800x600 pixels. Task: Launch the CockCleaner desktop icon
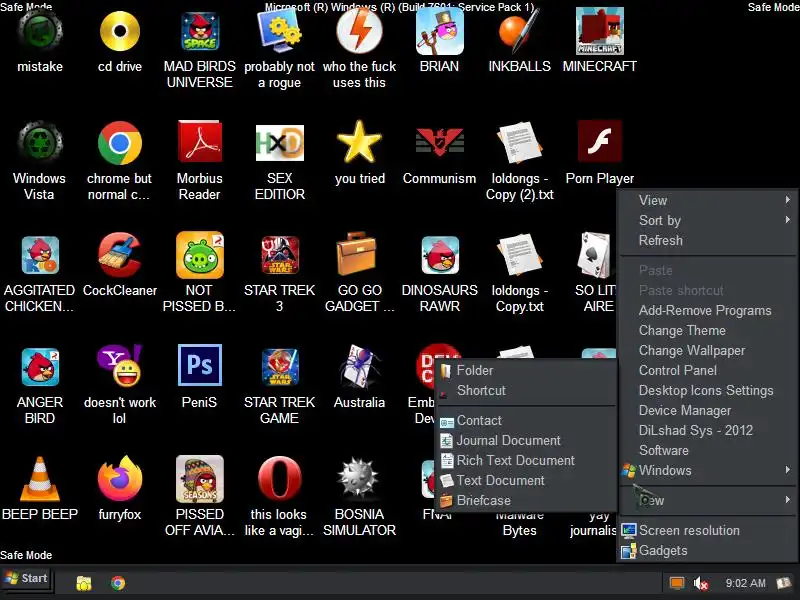(x=120, y=254)
